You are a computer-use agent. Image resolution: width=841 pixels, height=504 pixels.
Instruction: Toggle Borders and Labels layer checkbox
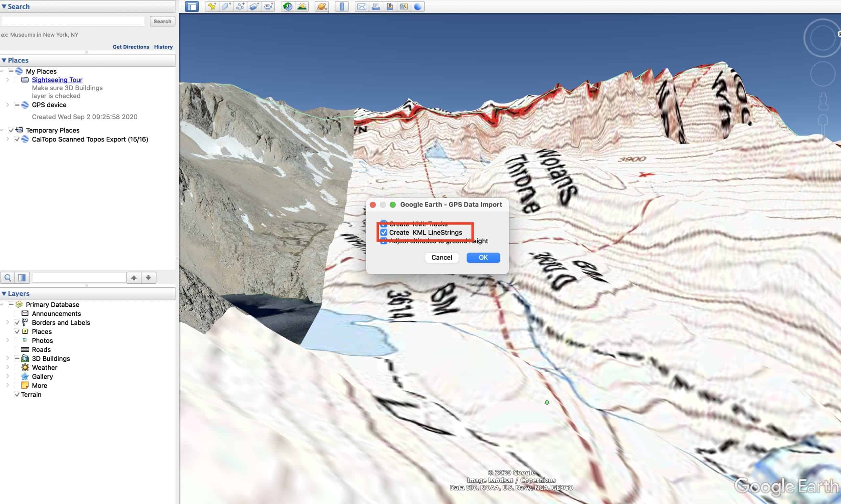pyautogui.click(x=17, y=322)
